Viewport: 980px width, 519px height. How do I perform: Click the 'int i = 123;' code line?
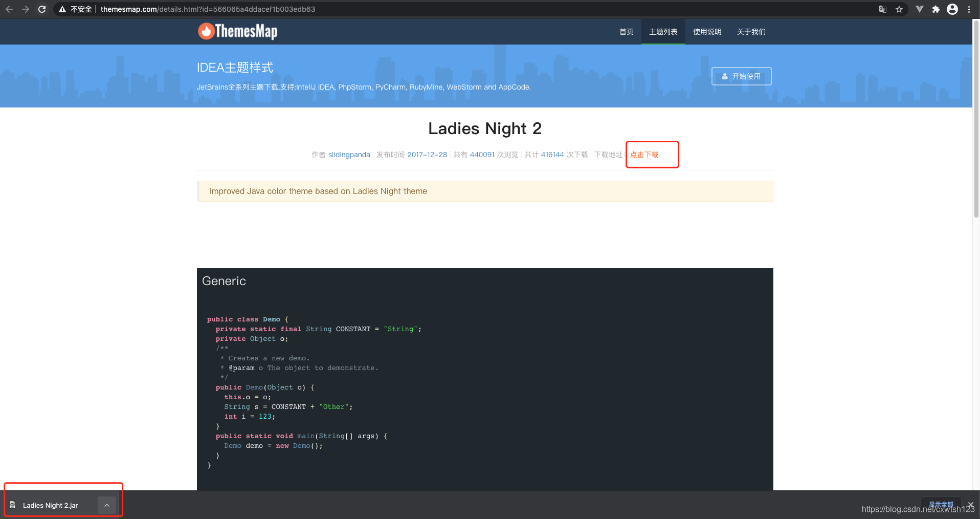(x=250, y=417)
